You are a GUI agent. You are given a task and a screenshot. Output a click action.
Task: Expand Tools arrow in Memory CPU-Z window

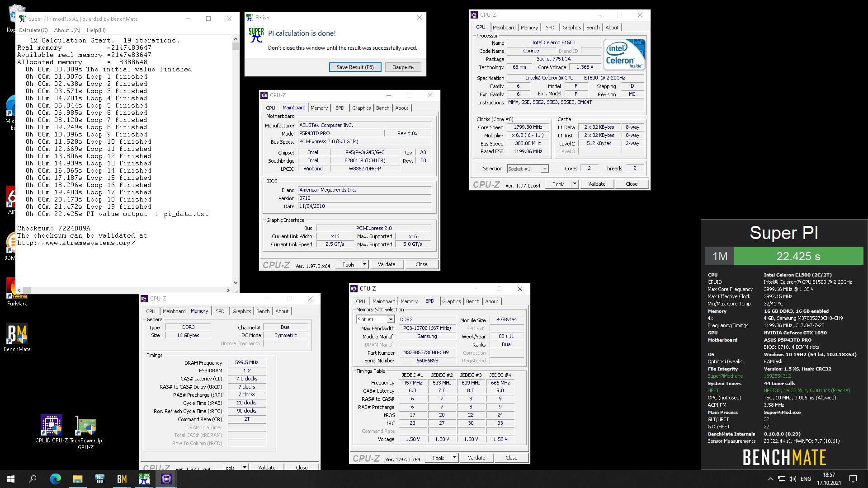(x=245, y=467)
